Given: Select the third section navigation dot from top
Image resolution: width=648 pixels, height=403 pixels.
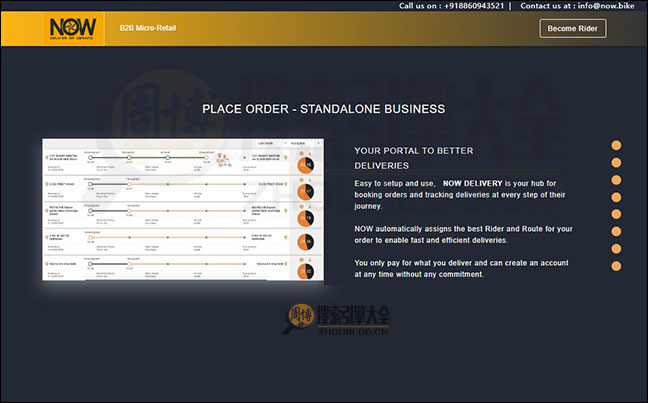Looking at the screenshot, I should coord(616,180).
